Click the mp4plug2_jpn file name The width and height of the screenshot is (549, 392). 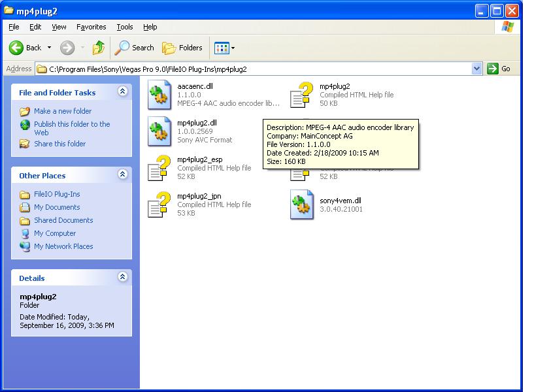point(199,197)
